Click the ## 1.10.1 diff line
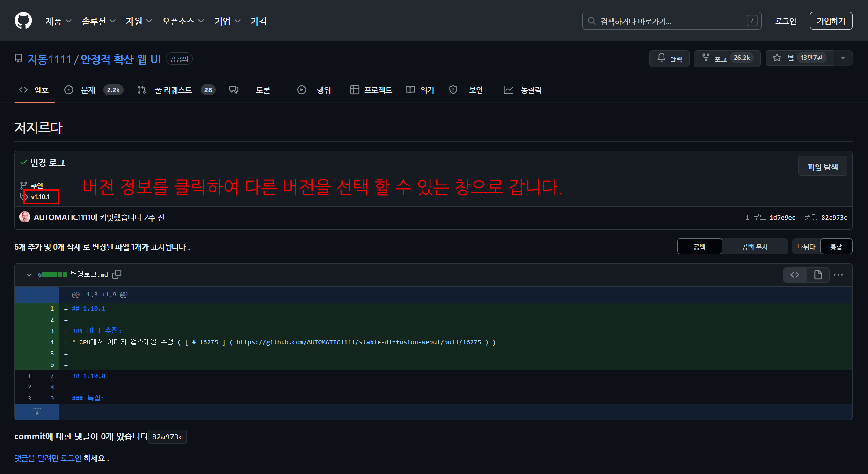868x474 pixels. pos(88,309)
